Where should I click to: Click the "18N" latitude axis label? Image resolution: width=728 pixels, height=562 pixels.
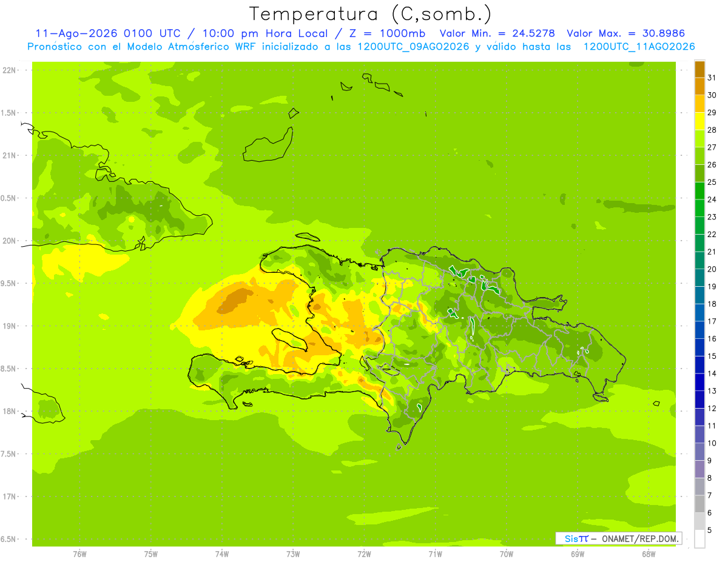click(8, 411)
